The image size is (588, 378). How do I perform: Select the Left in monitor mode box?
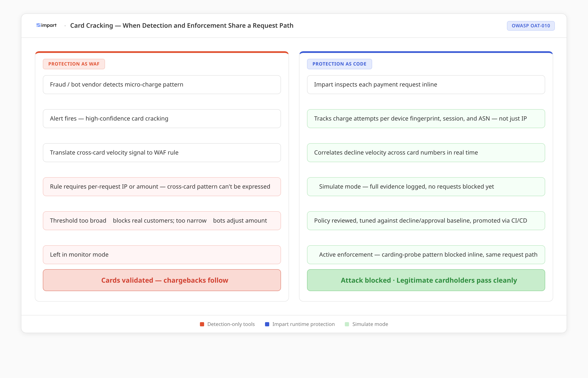(x=162, y=255)
